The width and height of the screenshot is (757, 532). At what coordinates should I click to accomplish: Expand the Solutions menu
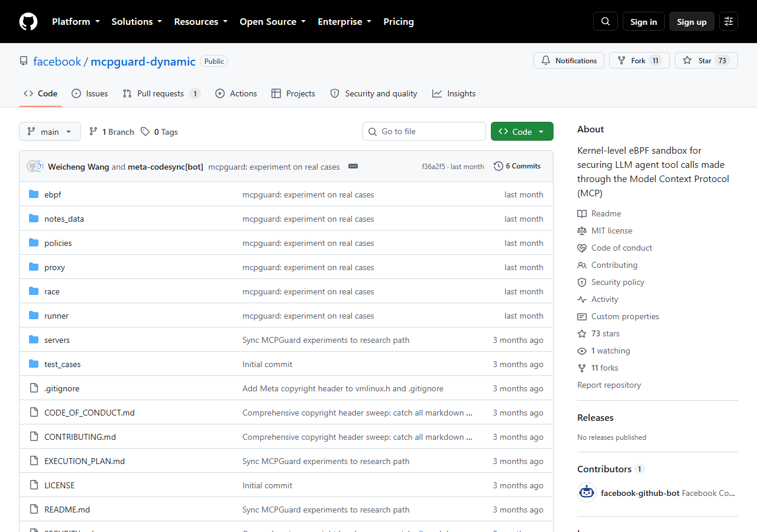137,21
